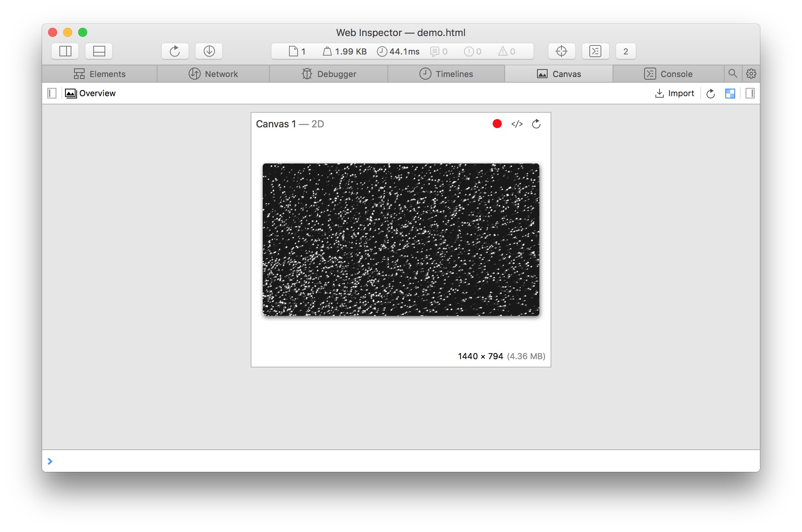
Task: View Canvas 1 element in DOM
Action: pyautogui.click(x=517, y=124)
